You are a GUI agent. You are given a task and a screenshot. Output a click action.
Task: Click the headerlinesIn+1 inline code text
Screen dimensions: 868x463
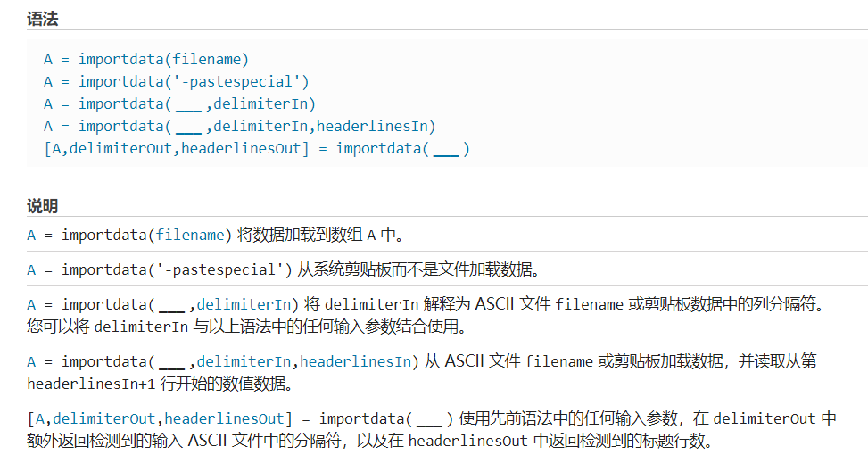click(91, 384)
